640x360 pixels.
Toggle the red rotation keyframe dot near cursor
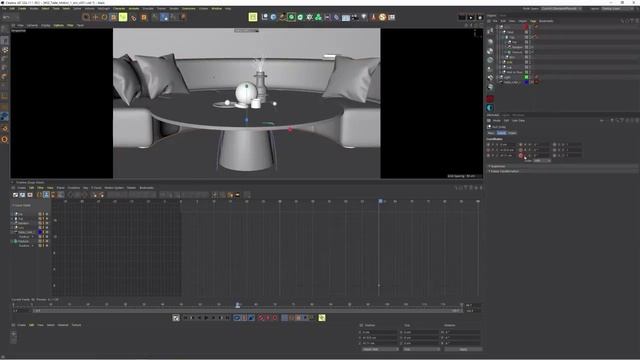[x=521, y=156]
